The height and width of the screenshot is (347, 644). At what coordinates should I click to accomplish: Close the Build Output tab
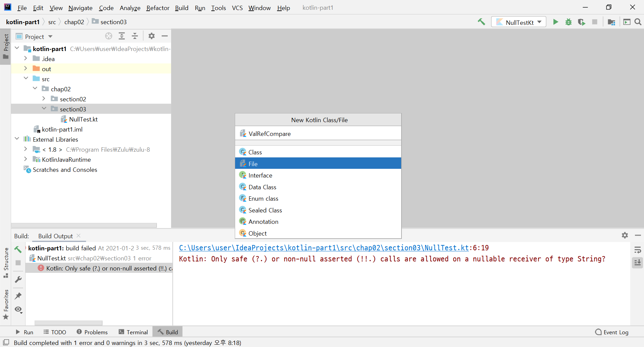pos(78,236)
